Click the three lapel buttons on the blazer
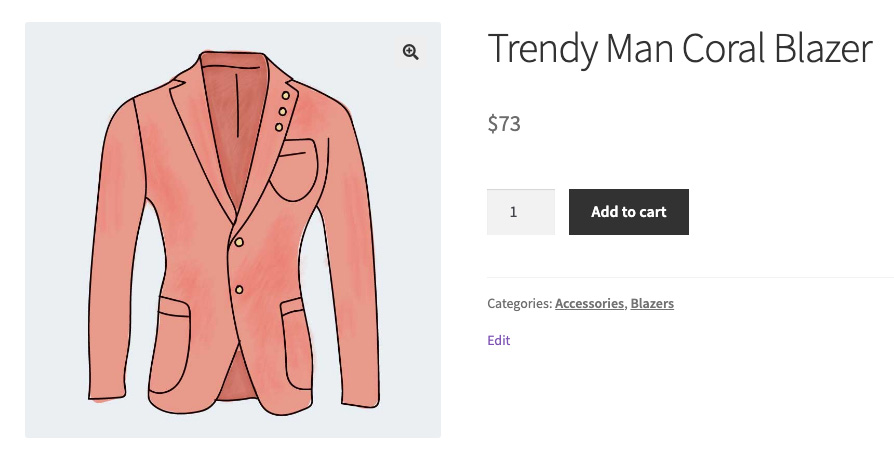 [x=284, y=110]
